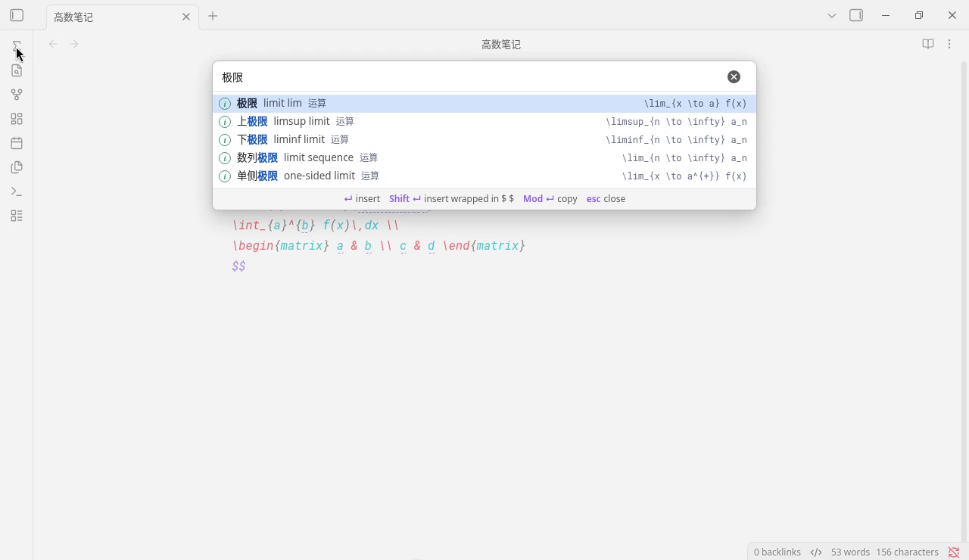Clear the 极限 search query
This screenshot has width=969, height=560.
[734, 76]
